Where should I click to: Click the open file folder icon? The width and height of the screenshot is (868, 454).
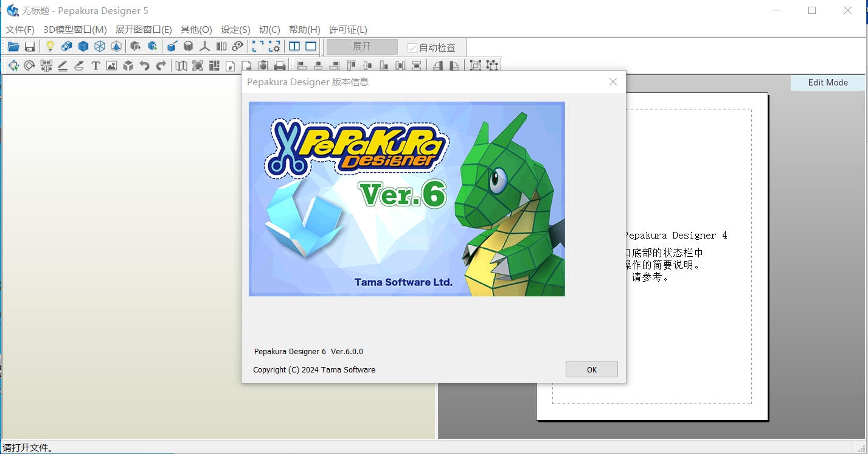[x=13, y=47]
